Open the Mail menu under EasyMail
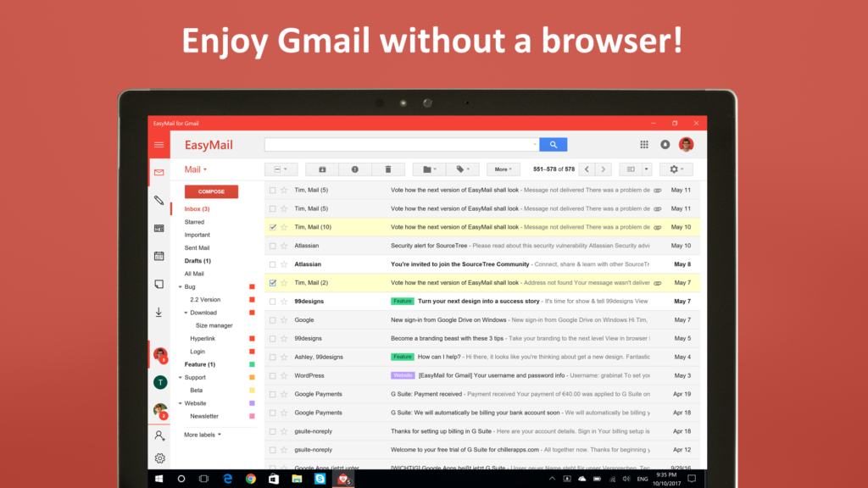868x488 pixels. point(196,169)
